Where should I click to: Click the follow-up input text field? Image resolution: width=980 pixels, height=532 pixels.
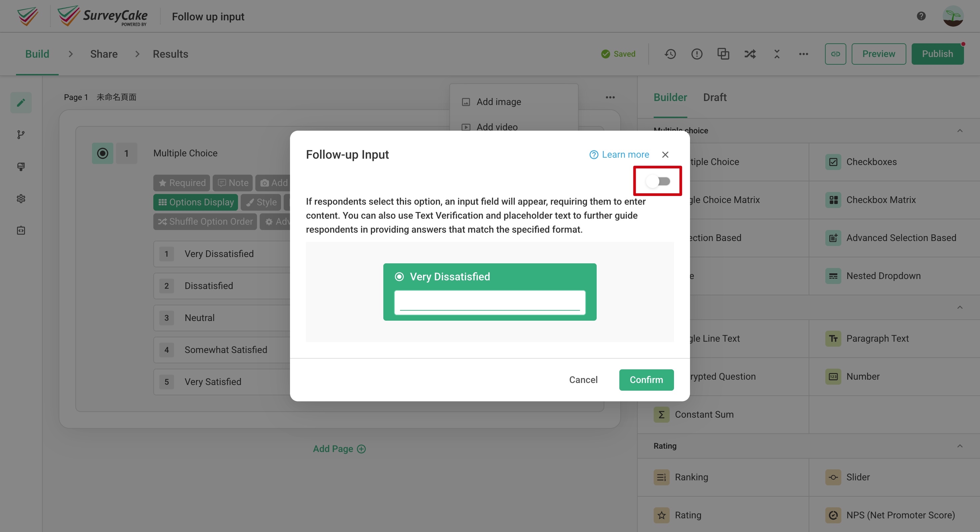pyautogui.click(x=490, y=303)
